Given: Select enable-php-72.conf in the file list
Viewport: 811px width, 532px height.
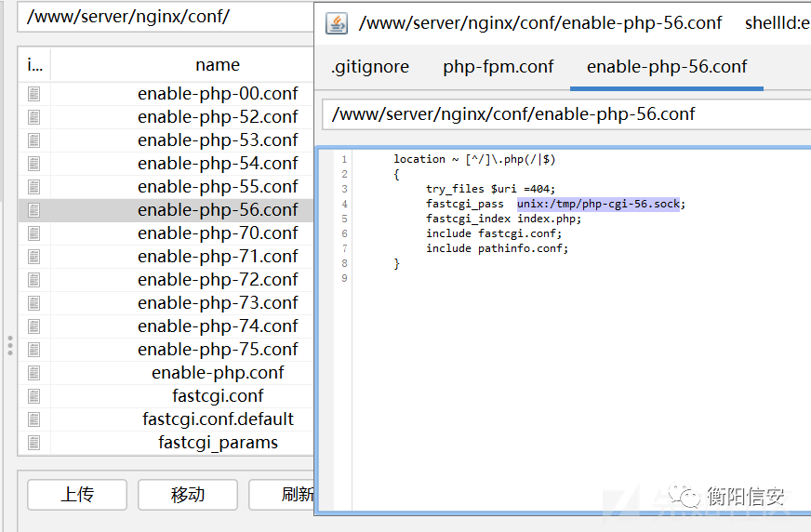Looking at the screenshot, I should 218,280.
